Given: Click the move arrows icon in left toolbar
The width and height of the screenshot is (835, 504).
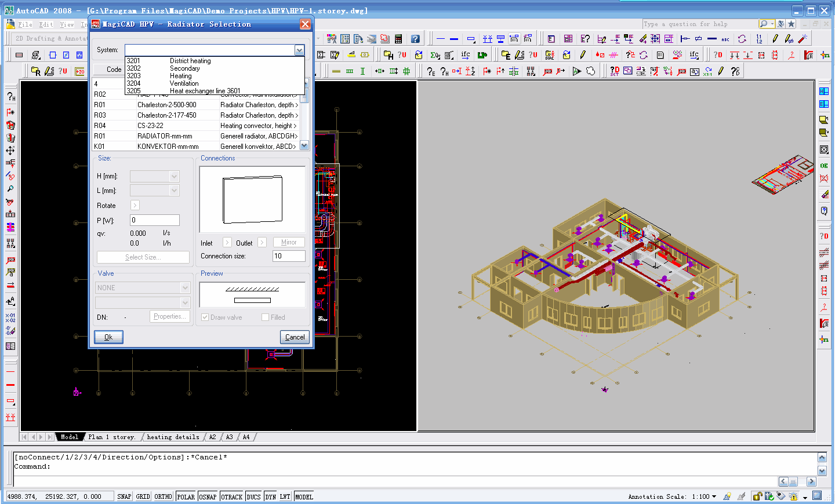Looking at the screenshot, I should [x=10, y=151].
